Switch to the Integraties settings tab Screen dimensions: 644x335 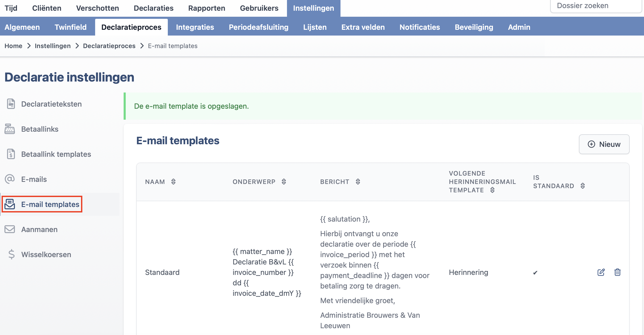click(195, 27)
